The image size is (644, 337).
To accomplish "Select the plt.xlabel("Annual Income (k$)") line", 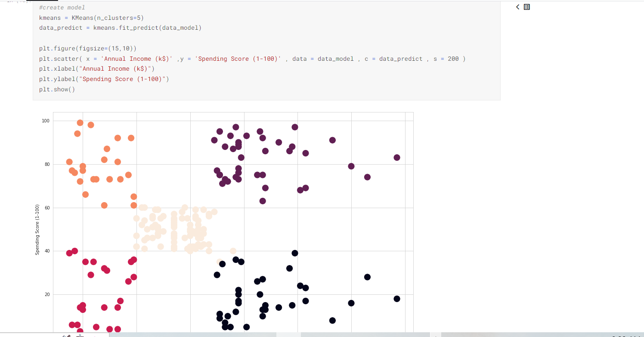I will (96, 69).
